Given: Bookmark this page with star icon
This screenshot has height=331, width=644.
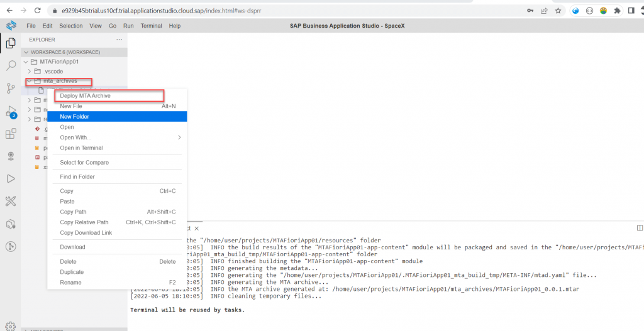Looking at the screenshot, I should 558,11.
